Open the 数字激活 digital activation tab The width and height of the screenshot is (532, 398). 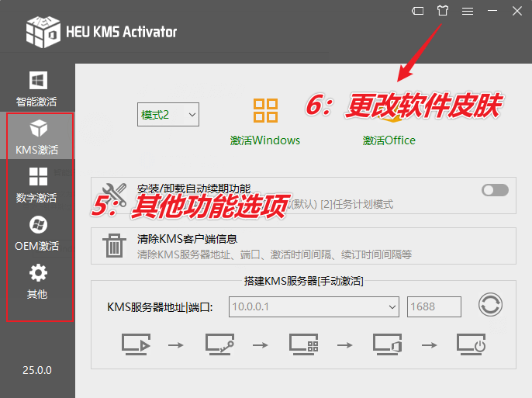[36, 185]
